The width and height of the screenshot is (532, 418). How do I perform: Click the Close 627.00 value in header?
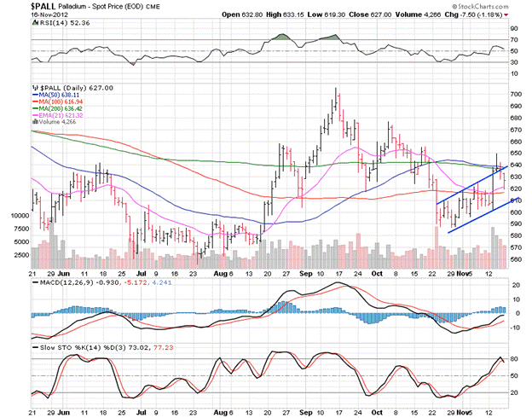pos(395,15)
